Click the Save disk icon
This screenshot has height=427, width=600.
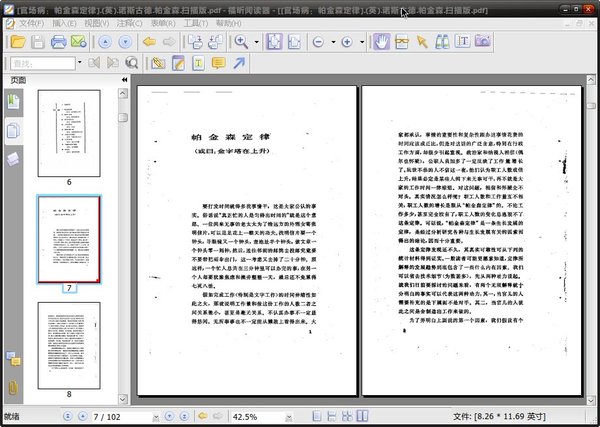tap(38, 41)
